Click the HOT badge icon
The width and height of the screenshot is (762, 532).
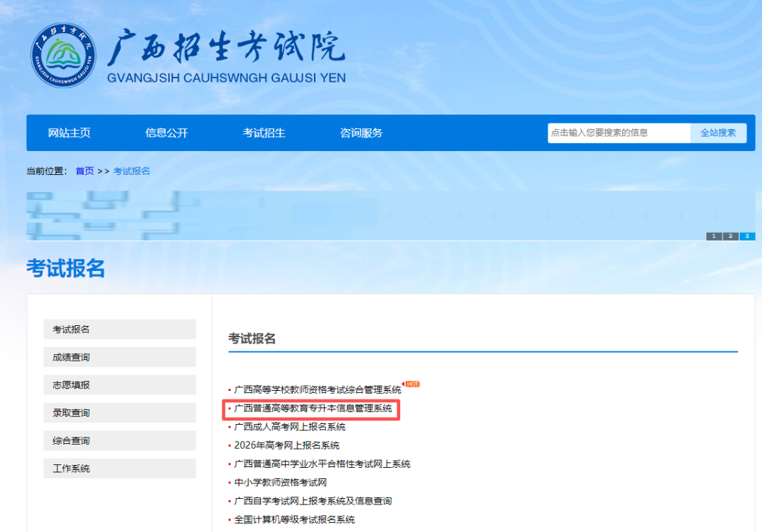click(x=411, y=384)
